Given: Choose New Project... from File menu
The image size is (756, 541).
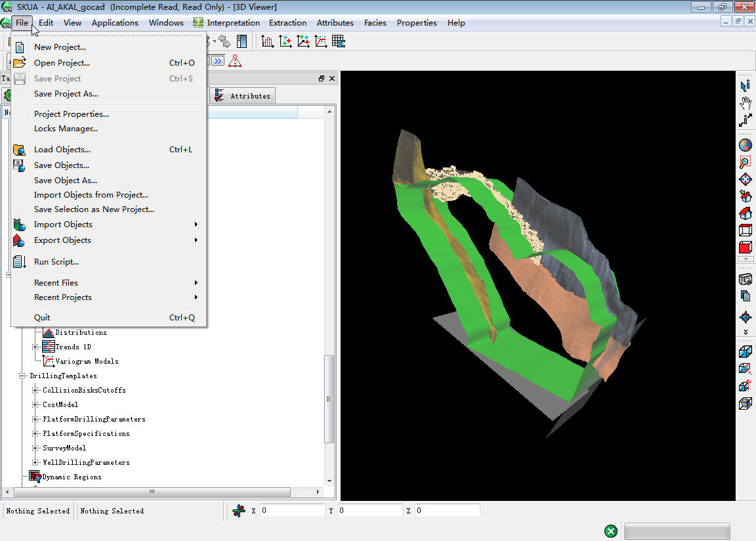Looking at the screenshot, I should coord(109,47).
